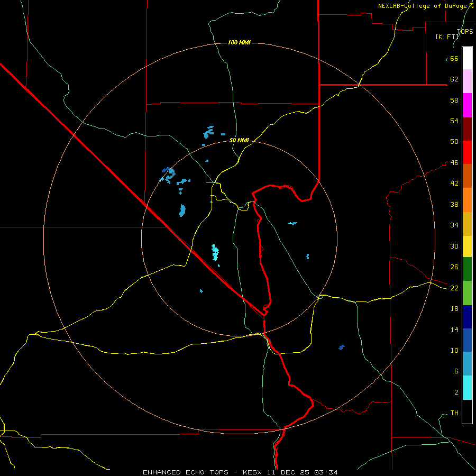The height and width of the screenshot is (476, 476).
Task: Click the "18" legend value
Action: pos(454,309)
